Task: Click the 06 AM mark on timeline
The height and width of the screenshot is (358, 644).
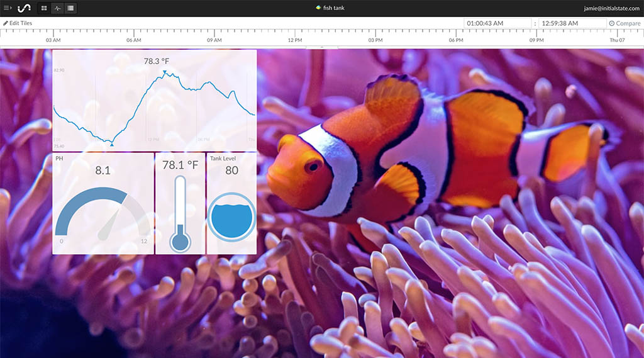Action: coord(133,40)
